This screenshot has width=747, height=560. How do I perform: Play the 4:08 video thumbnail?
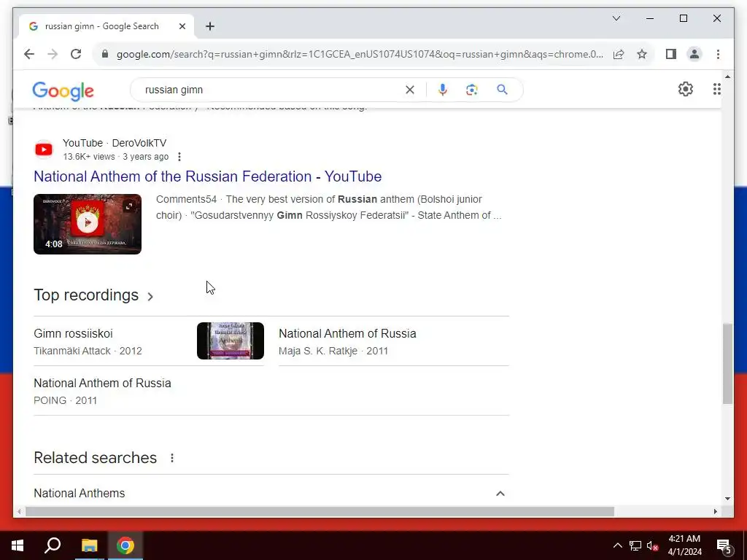(x=88, y=224)
